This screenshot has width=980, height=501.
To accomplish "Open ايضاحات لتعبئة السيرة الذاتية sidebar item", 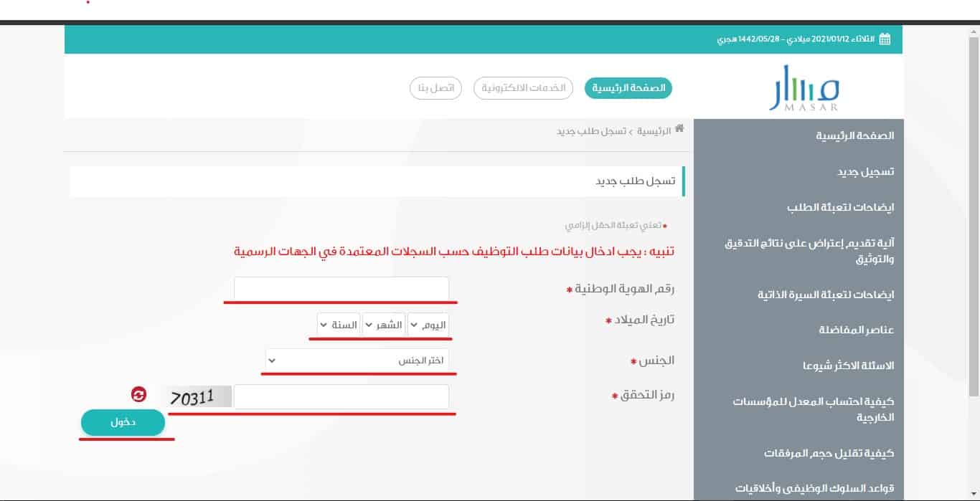I will (826, 295).
